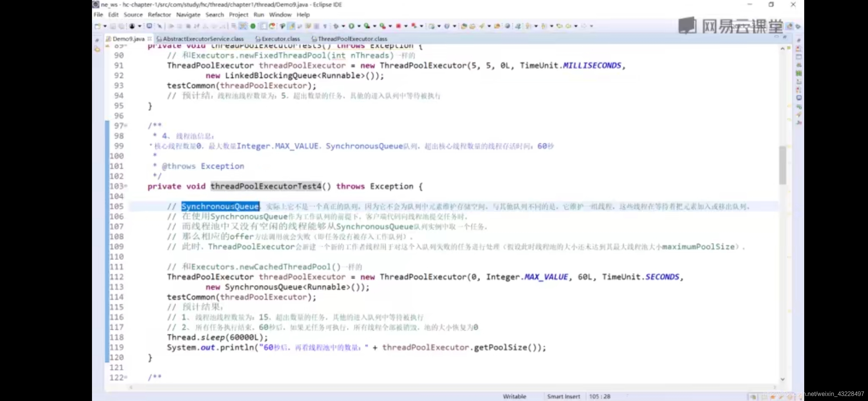Toggle the highlighted Mark Occurrences toolbar icon

click(243, 26)
